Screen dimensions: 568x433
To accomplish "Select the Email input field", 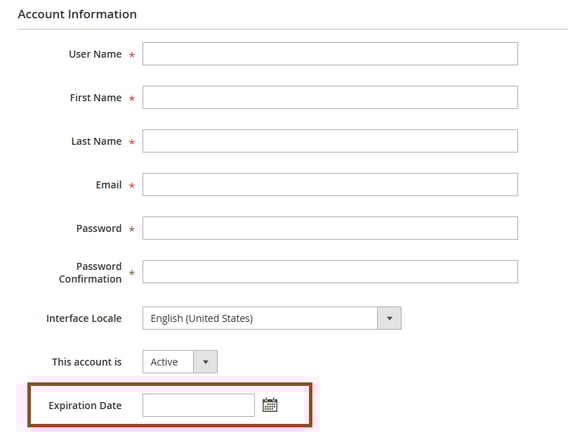I will [x=330, y=184].
